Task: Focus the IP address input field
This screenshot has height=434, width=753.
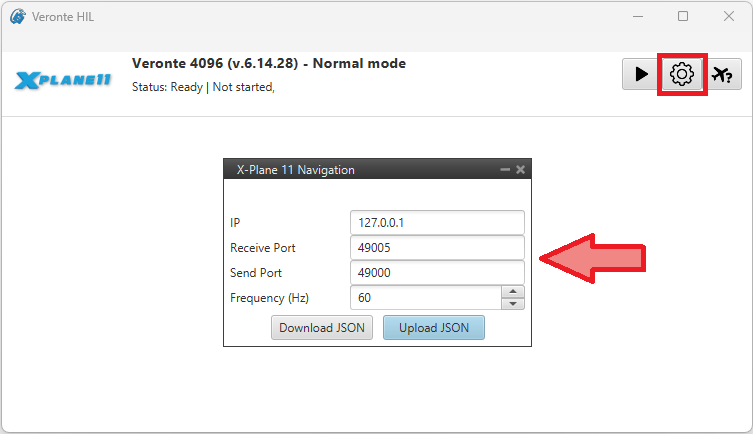Action: [437, 222]
